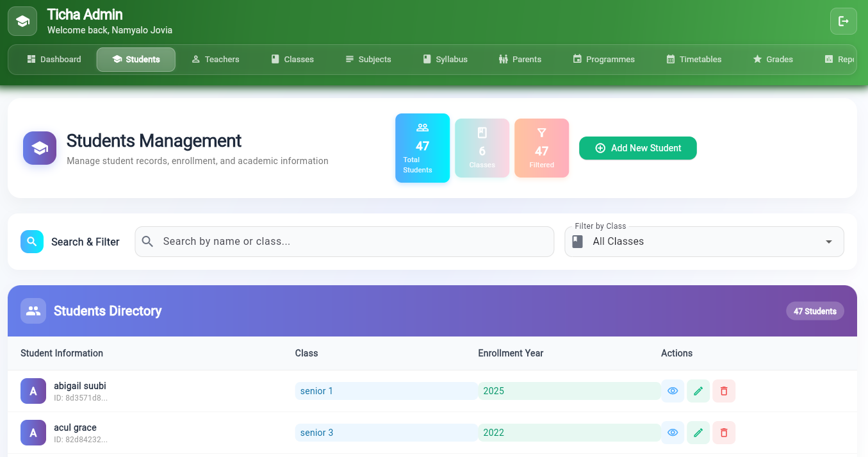Open the Grades section from the navigation
868x457 pixels.
(773, 59)
